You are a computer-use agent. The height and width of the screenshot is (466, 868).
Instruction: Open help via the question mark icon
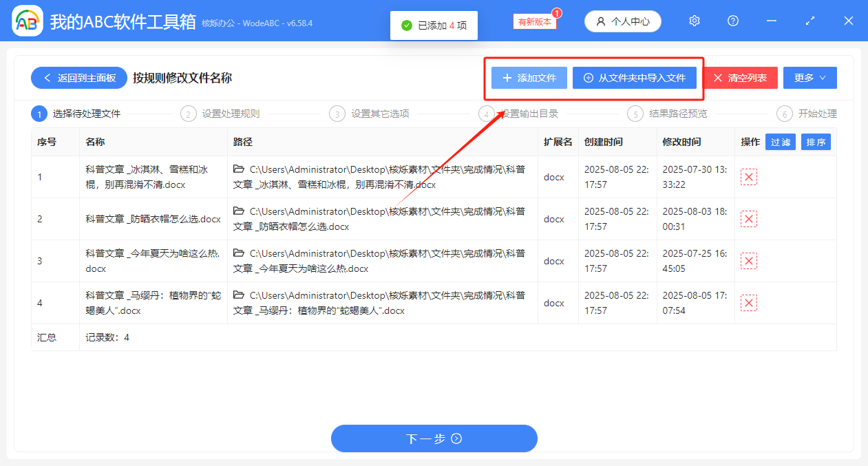[732, 21]
